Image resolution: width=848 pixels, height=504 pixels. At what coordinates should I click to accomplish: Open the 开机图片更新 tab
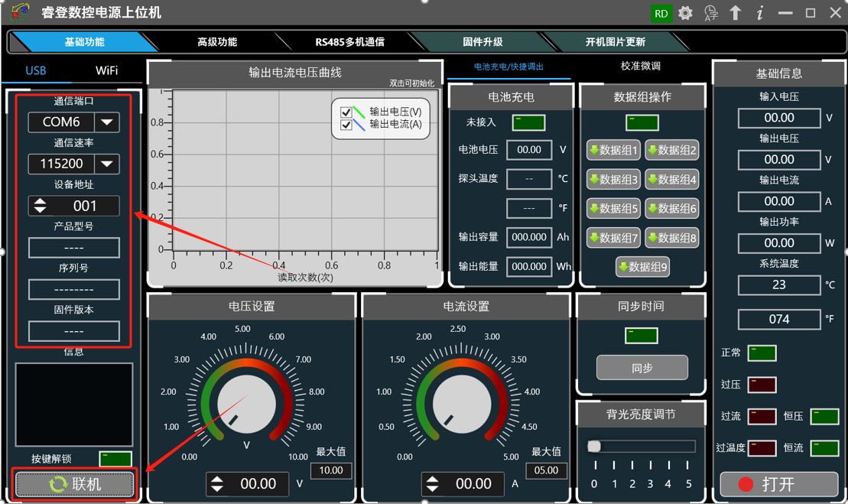click(x=616, y=42)
